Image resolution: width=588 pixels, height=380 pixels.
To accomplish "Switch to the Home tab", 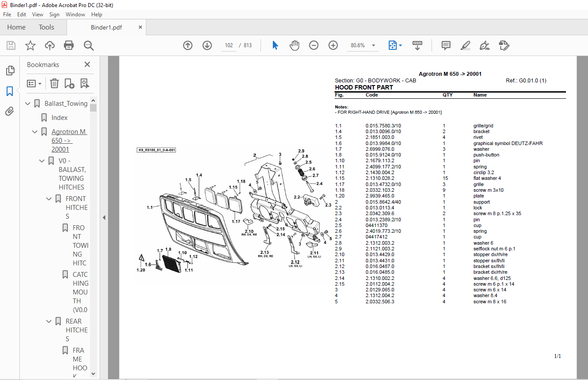I will [16, 27].
